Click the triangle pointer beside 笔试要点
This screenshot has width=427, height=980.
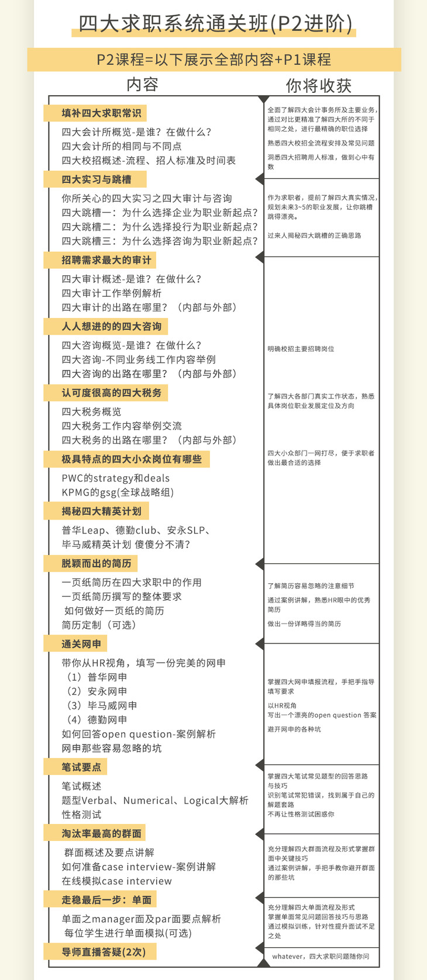(260, 765)
